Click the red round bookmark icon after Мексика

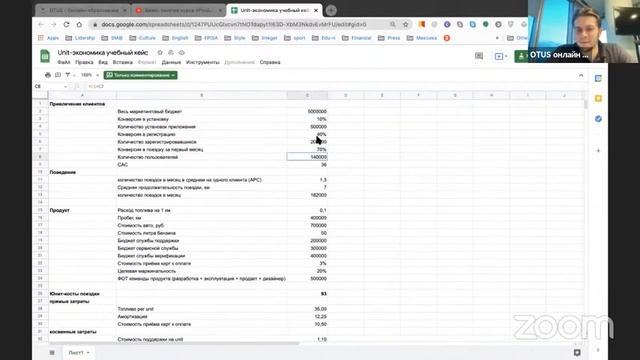pyautogui.click(x=447, y=38)
